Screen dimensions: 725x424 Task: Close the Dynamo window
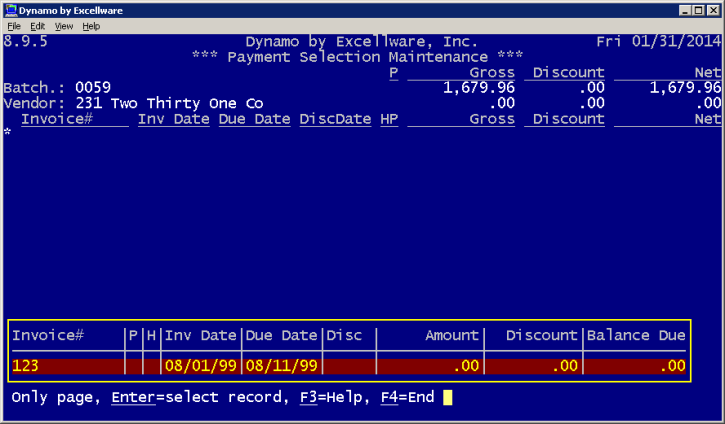[x=713, y=10]
